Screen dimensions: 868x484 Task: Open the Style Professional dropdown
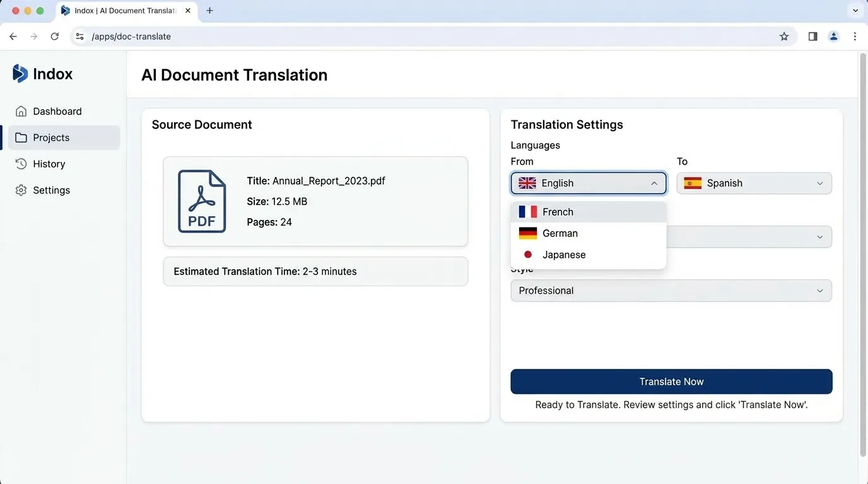pyautogui.click(x=671, y=291)
